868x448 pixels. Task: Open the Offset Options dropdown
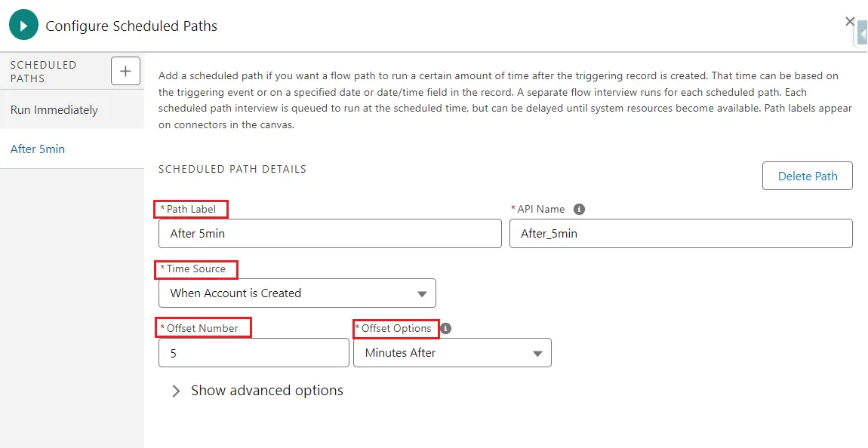click(452, 353)
